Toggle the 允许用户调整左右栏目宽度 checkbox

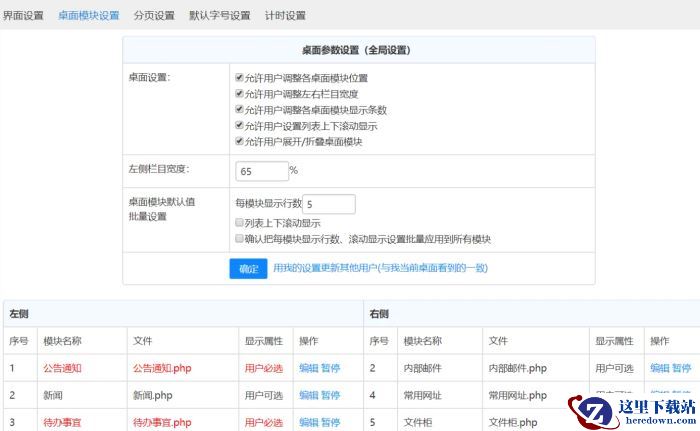(239, 94)
